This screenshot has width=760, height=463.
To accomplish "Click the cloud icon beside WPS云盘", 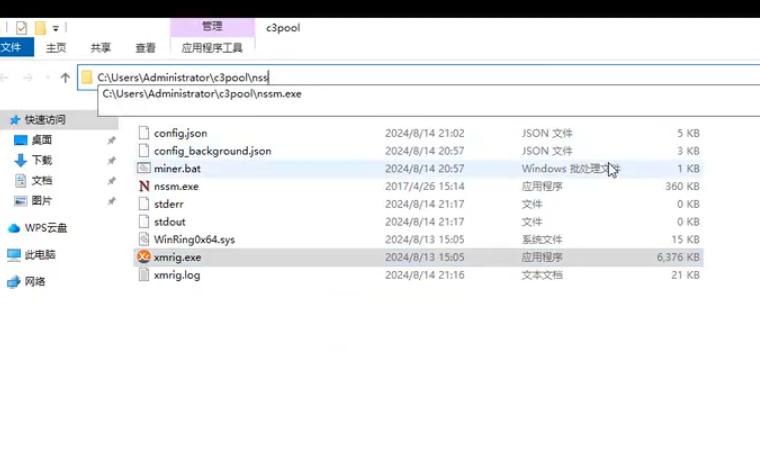I will pos(14,228).
